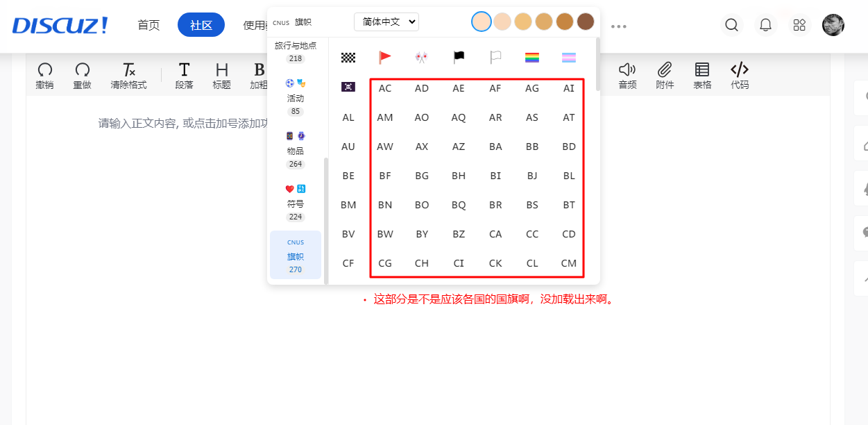
Task: Open the 简体中文 language dropdown
Action: 386,22
